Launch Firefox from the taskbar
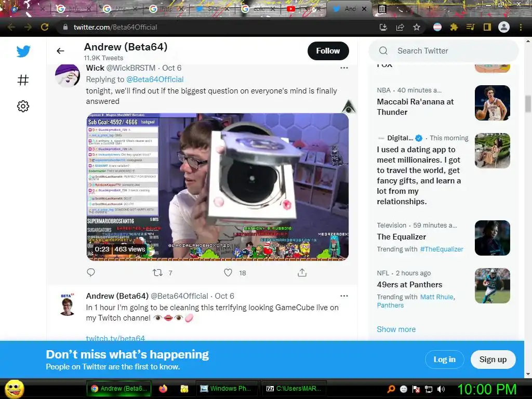Screen dimensions: 532x399 (x=163, y=389)
